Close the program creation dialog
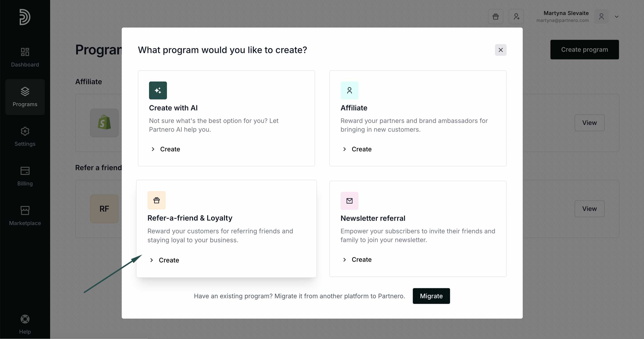Screen dimensions: 644x339 click(501, 50)
